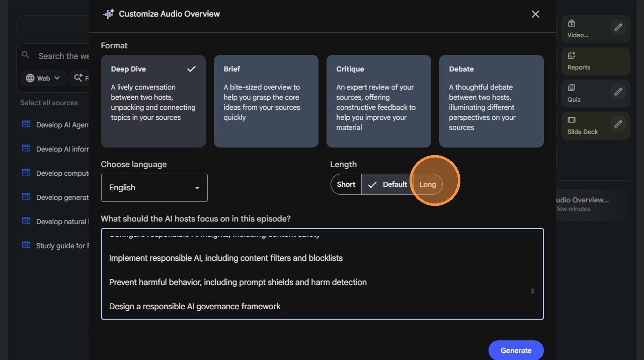This screenshot has width=644, height=360.
Task: Open the English language dropdown
Action: (x=154, y=188)
